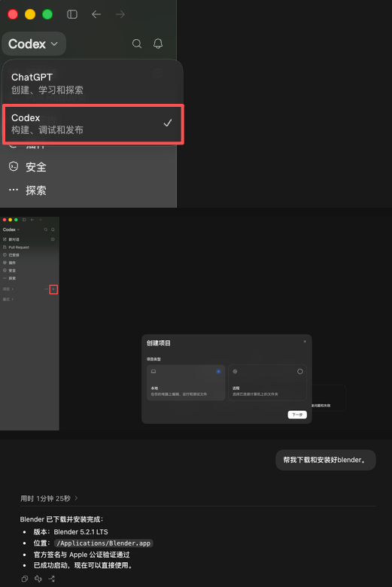This screenshot has height=587, width=392.
Task: Click the 选择已连接计算机上的文件夹 description under 远程
Action: click(x=255, y=394)
